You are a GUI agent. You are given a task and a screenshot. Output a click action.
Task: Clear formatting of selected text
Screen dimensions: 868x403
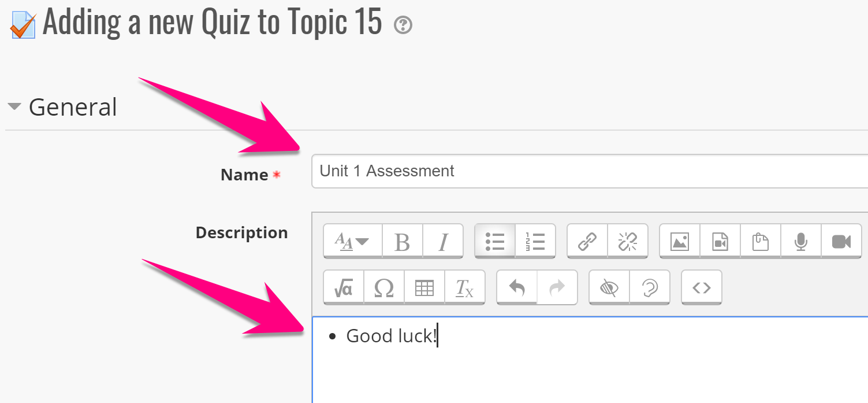465,287
